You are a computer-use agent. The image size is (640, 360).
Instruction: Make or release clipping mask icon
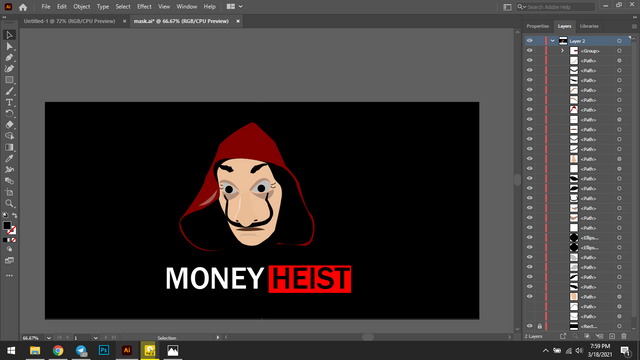[587, 336]
